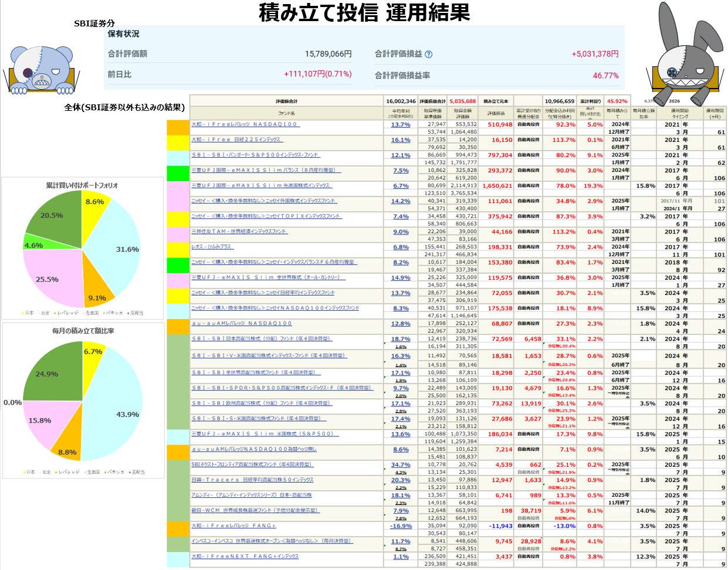Open SBI・バンガード・S&P500 インデックス・ファンド link
This screenshot has width=728, height=570.
pos(255,155)
